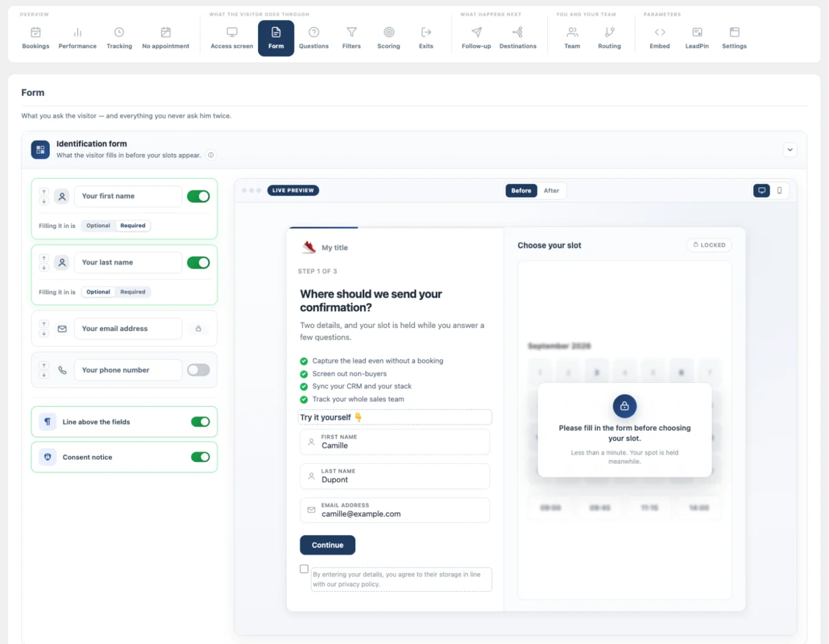Select the Form tab
The height and width of the screenshot is (644, 829).
(x=276, y=38)
